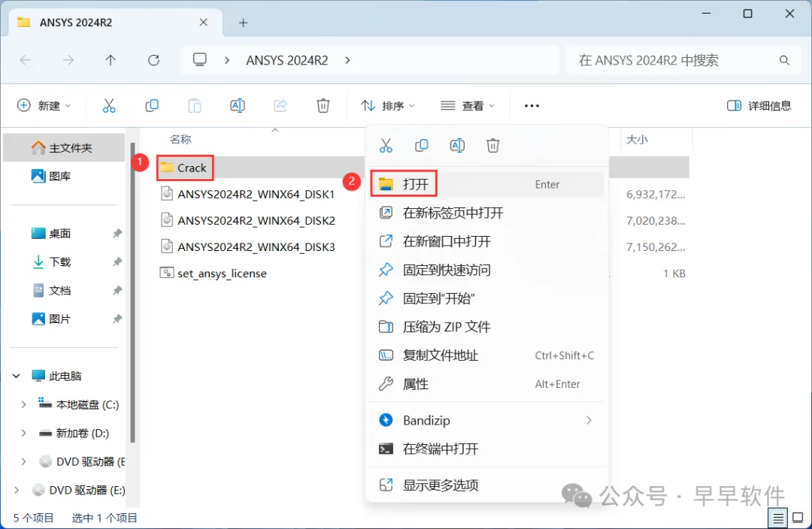
Task: Click the Copy icon in the context menu
Action: tap(422, 146)
